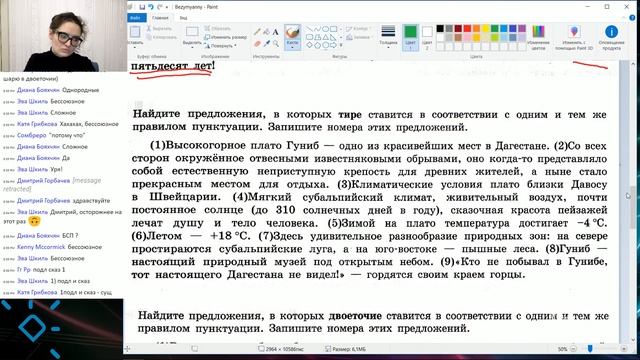The width and height of the screenshot is (640, 360).
Task: Choose the bright red color swatch
Action: pos(467,29)
